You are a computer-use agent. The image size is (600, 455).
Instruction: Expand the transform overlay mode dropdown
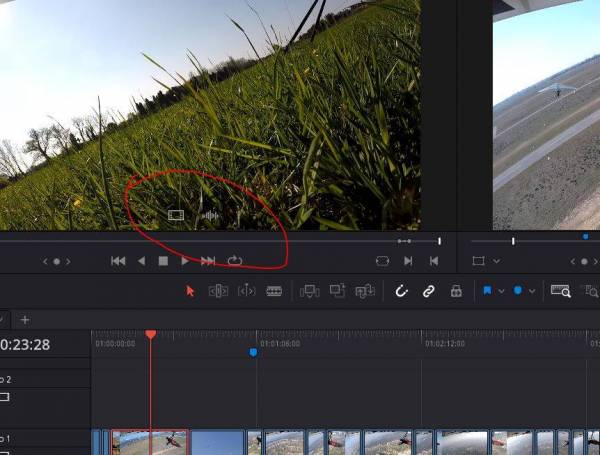[496, 261]
